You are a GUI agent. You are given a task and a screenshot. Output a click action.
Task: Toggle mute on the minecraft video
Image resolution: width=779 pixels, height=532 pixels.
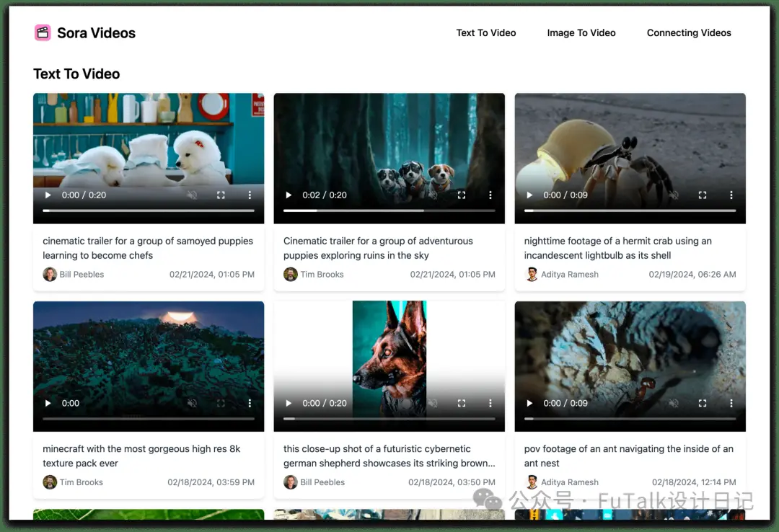click(193, 404)
